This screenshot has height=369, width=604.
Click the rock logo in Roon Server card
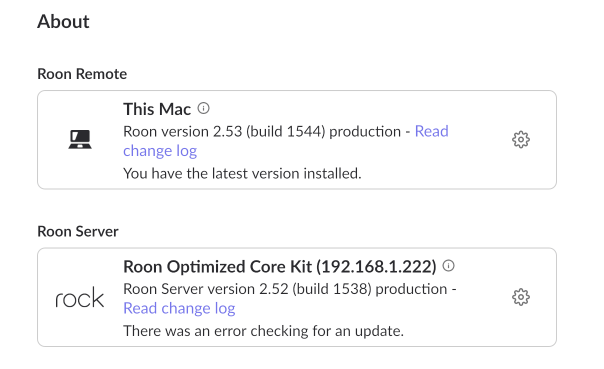[x=80, y=297]
